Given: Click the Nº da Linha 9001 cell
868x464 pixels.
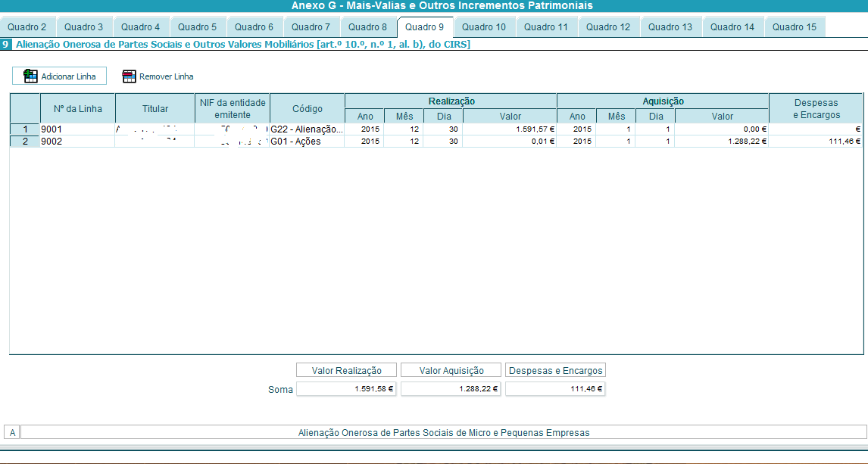Looking at the screenshot, I should coord(76,129).
